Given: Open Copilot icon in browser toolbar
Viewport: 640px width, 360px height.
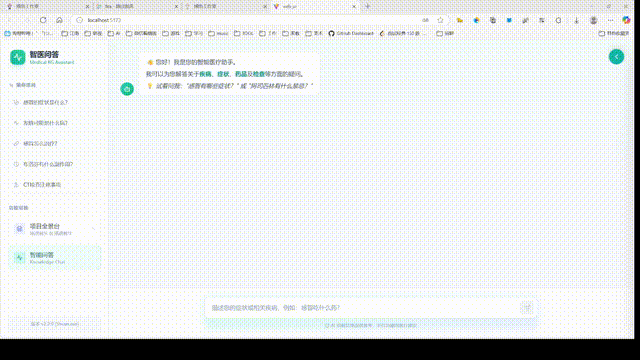Looking at the screenshot, I should tap(626, 20).
